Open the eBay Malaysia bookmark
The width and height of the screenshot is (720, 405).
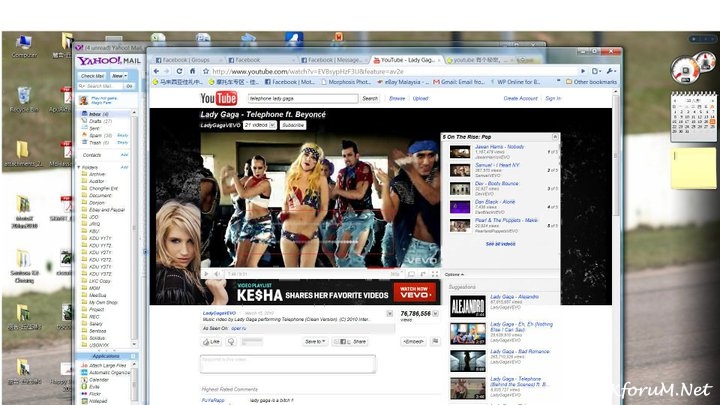pos(403,82)
